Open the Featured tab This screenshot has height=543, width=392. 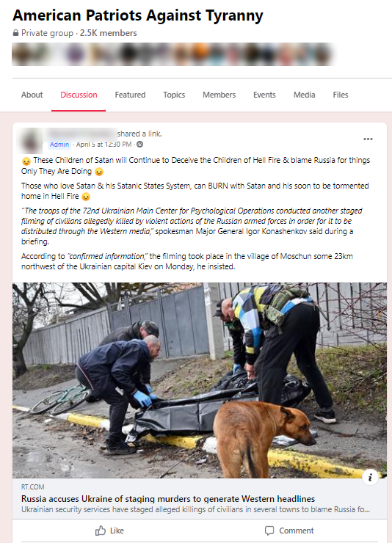[130, 95]
